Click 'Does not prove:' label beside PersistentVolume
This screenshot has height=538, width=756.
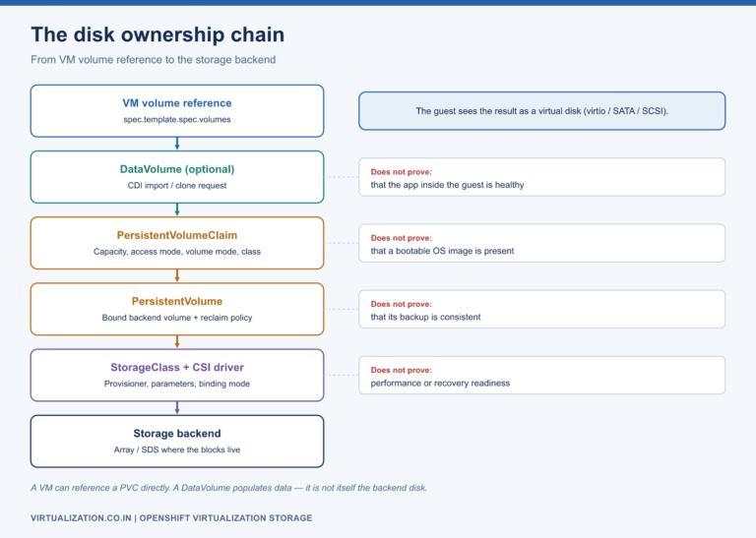[x=402, y=304]
